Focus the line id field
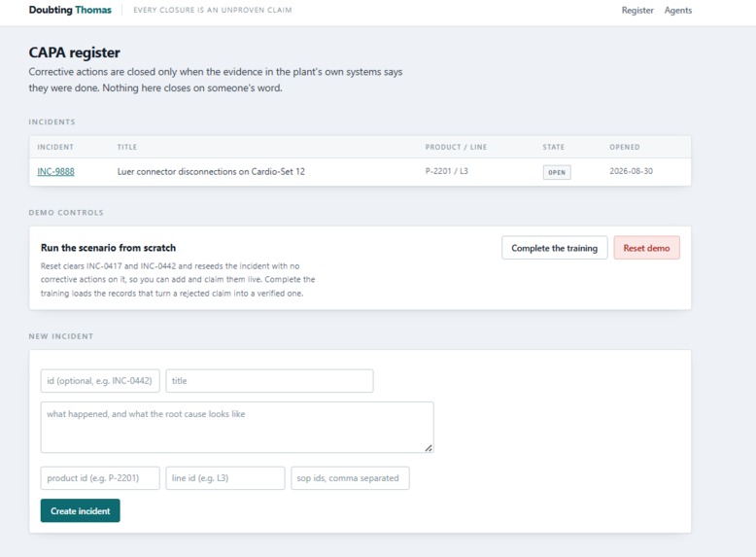This screenshot has width=756, height=557. click(225, 478)
